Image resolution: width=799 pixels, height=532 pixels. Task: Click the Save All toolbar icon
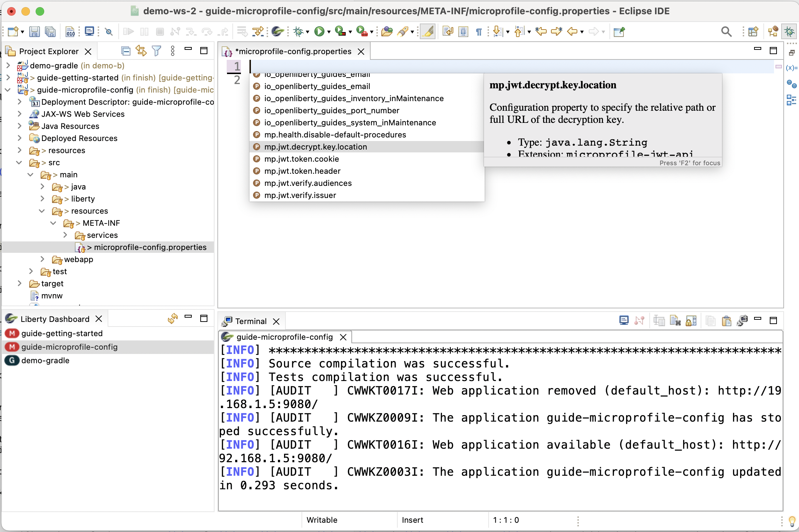coord(50,32)
